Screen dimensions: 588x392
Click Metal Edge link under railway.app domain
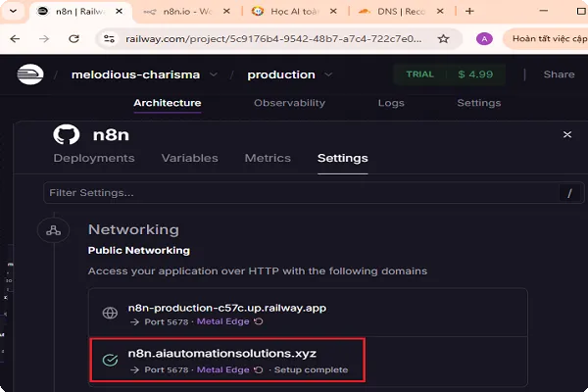coord(222,321)
